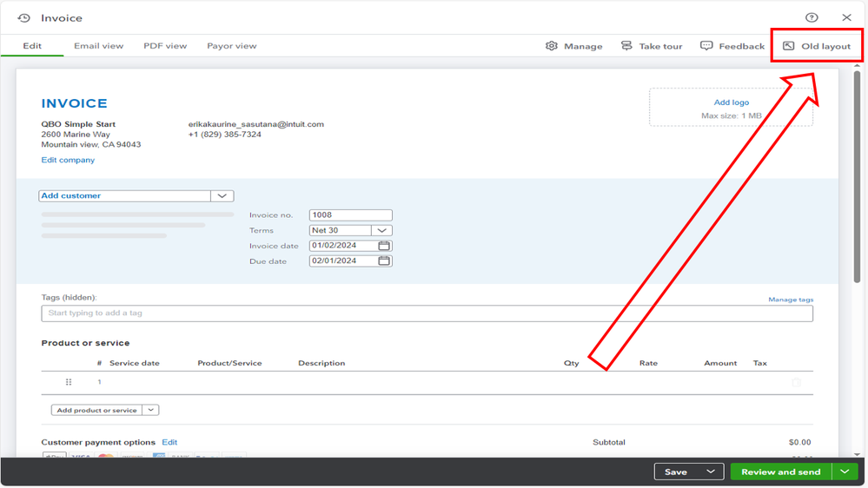Click Review and send button

780,472
